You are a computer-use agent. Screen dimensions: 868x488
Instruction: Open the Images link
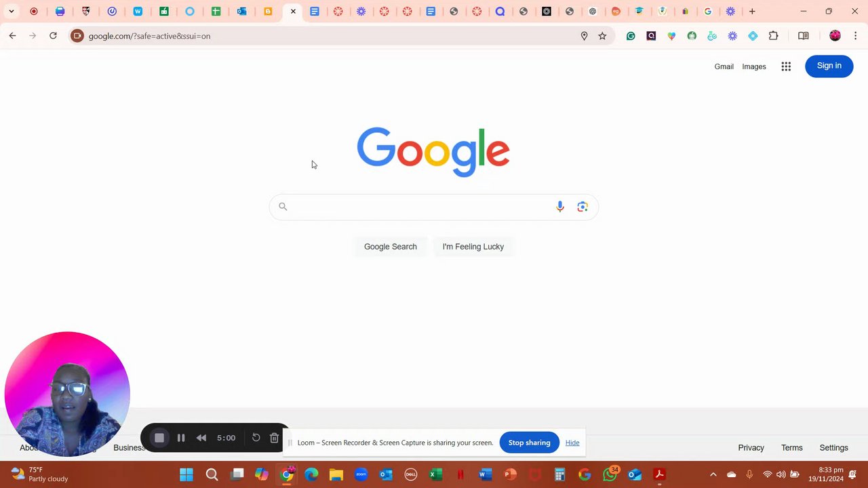[x=754, y=66]
